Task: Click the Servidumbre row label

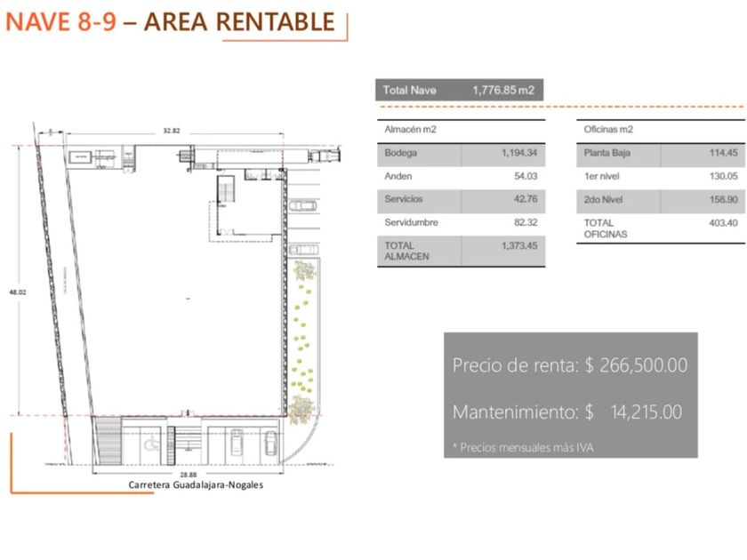Action: coord(411,222)
